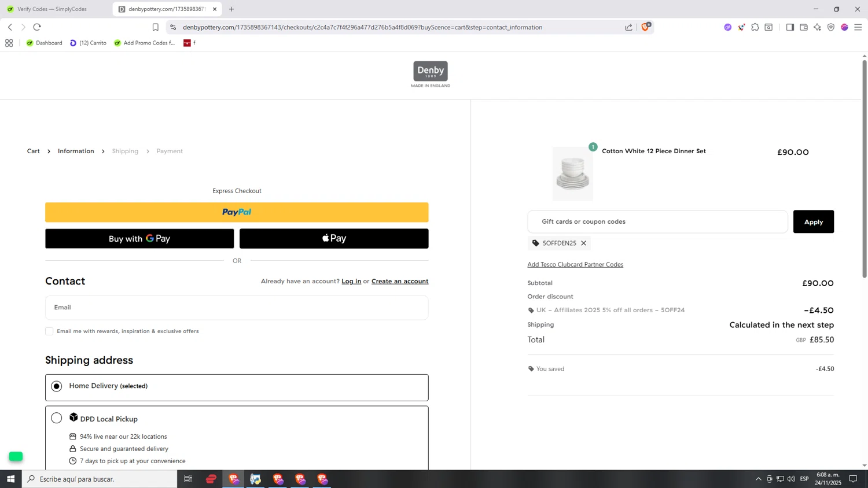This screenshot has height=488, width=868.
Task: Show hidden system tray icons
Action: [758, 479]
